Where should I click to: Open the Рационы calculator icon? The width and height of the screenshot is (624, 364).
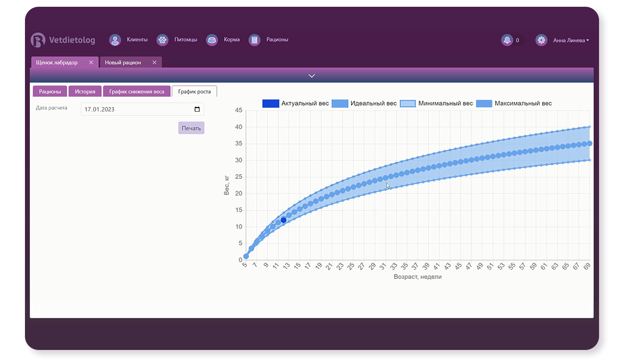(x=254, y=40)
